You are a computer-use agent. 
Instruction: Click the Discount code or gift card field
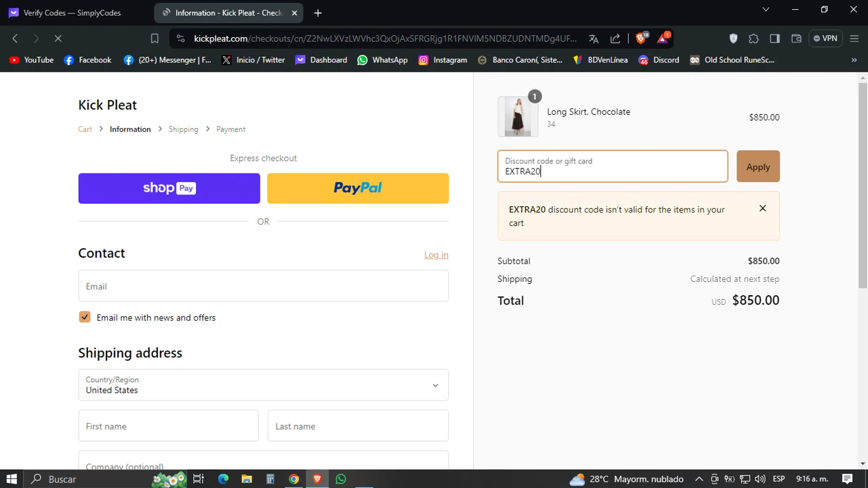click(x=613, y=167)
